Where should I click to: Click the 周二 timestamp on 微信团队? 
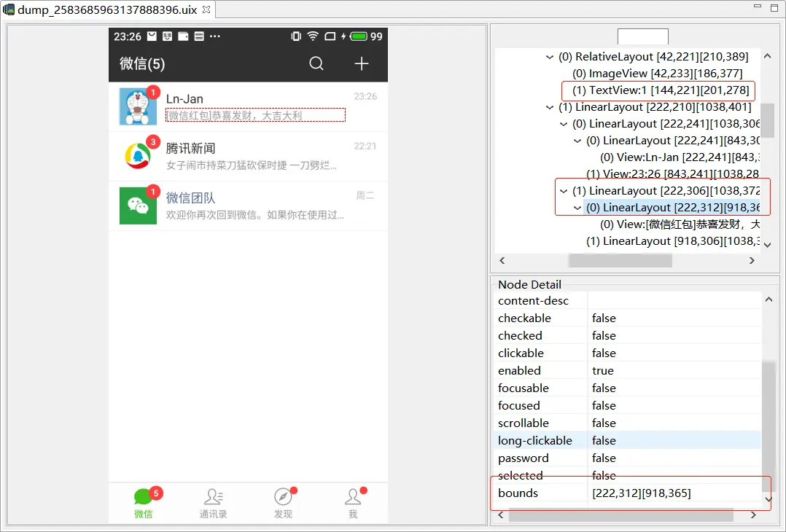pos(365,195)
